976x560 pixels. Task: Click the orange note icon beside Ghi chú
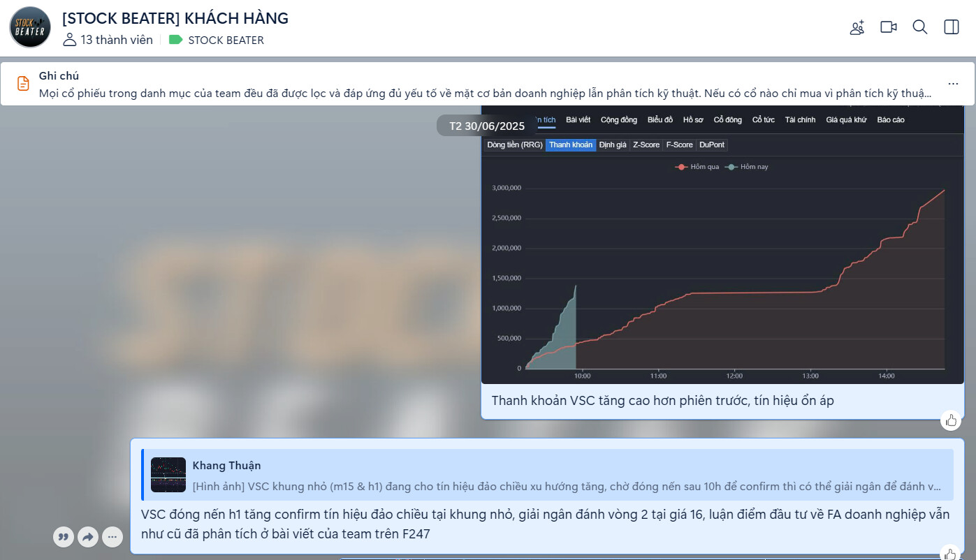pos(23,84)
